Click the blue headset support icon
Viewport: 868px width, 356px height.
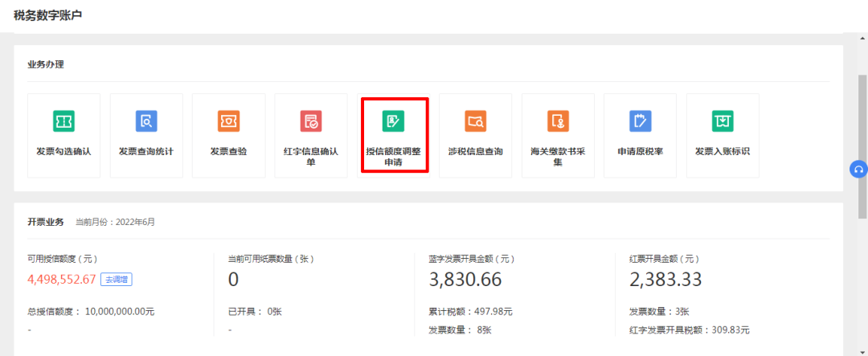[858, 169]
